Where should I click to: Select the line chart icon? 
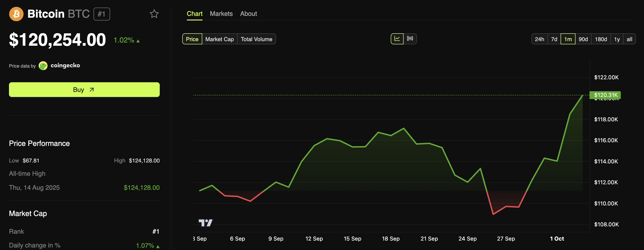coord(397,39)
